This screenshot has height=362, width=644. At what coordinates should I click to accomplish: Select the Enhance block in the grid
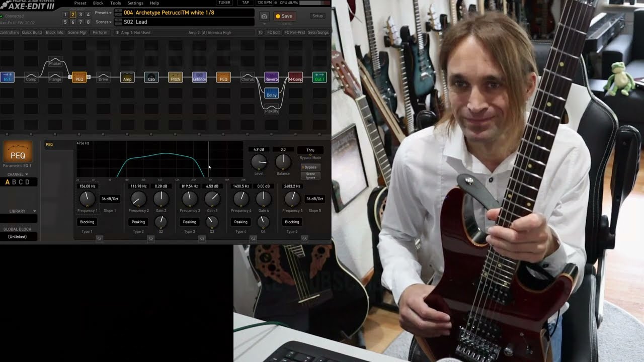[x=199, y=77]
